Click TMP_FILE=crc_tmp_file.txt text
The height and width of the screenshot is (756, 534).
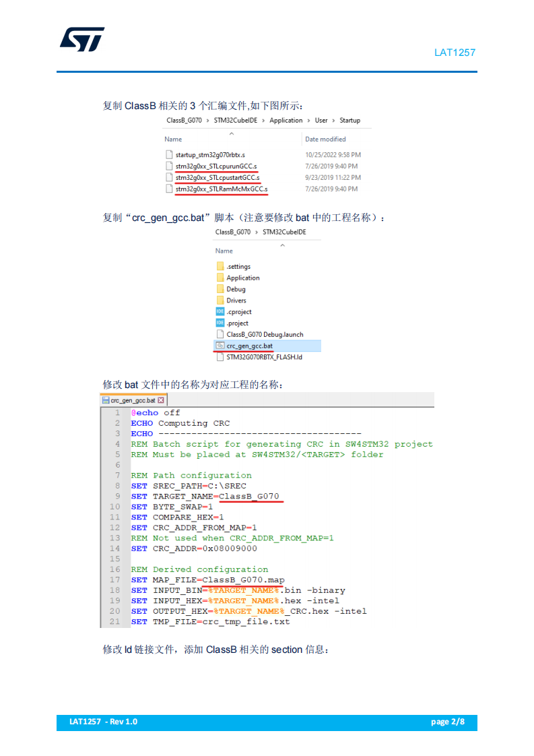coord(222,622)
